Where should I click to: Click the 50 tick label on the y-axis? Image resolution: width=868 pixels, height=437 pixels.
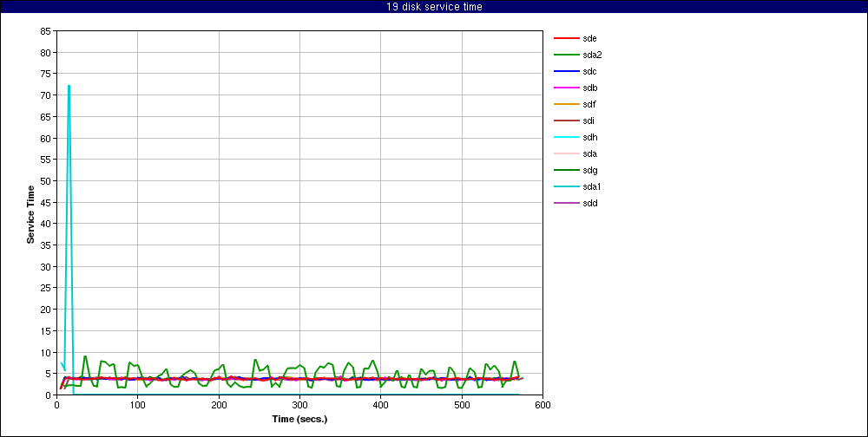pyautogui.click(x=45, y=181)
